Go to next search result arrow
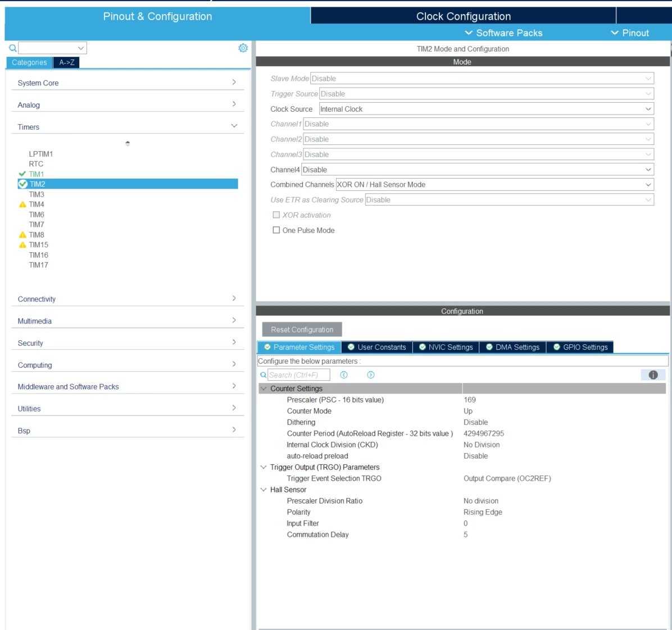This screenshot has width=672, height=630. 371,375
